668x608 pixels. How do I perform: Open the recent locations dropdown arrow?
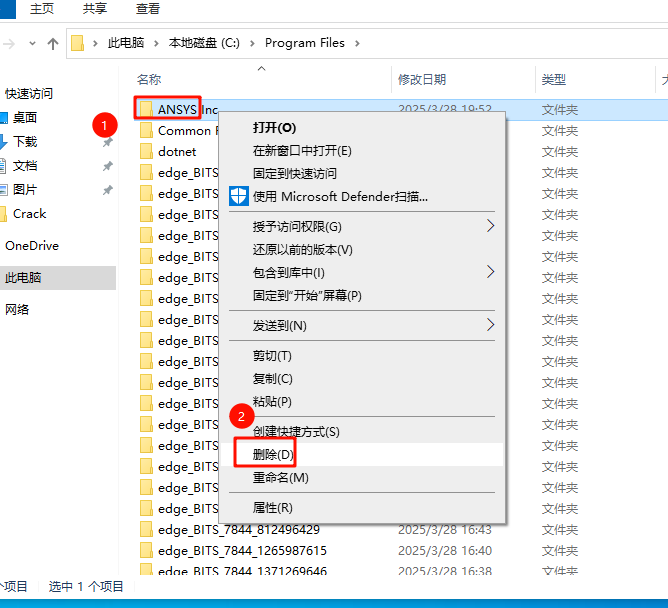tap(32, 43)
